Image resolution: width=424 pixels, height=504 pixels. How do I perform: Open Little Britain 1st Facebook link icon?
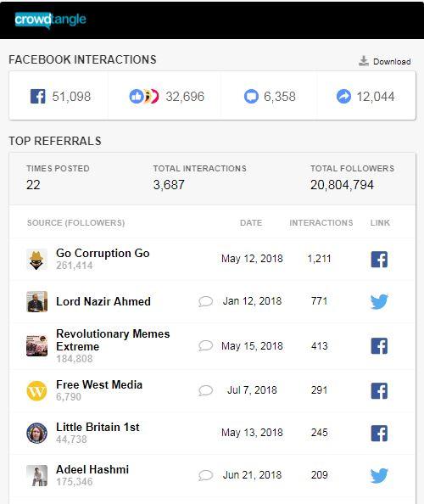379,433
